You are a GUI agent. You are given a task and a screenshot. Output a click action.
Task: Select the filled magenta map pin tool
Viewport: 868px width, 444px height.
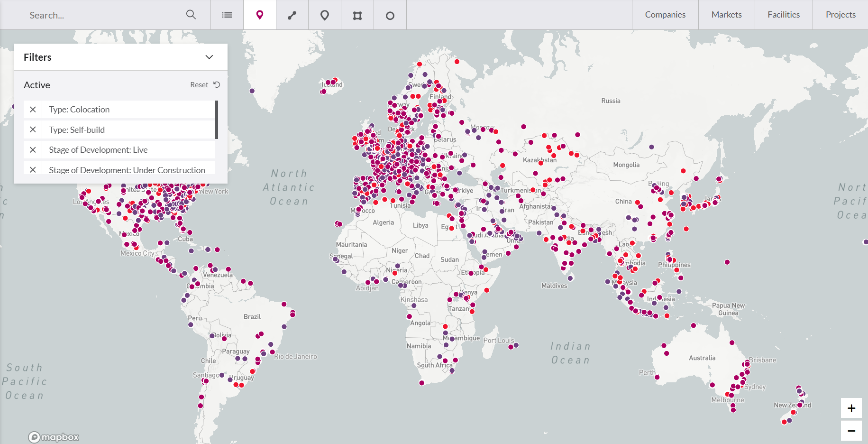(x=260, y=15)
